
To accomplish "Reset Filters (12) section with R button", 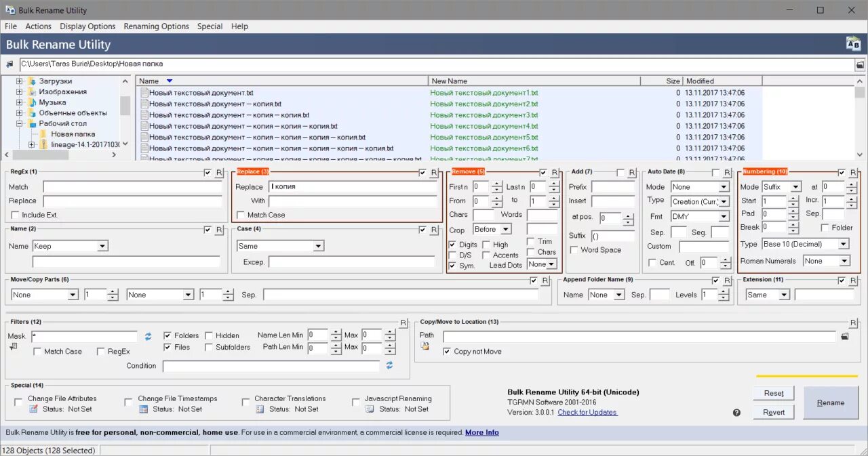I will tap(403, 323).
